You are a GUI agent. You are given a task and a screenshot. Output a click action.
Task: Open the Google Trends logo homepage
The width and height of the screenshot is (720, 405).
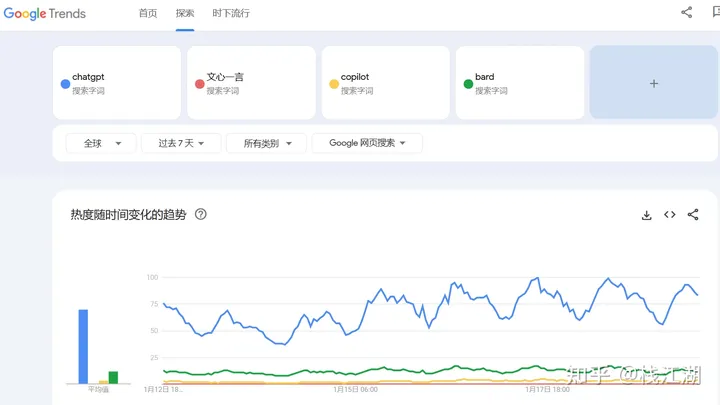click(x=45, y=13)
